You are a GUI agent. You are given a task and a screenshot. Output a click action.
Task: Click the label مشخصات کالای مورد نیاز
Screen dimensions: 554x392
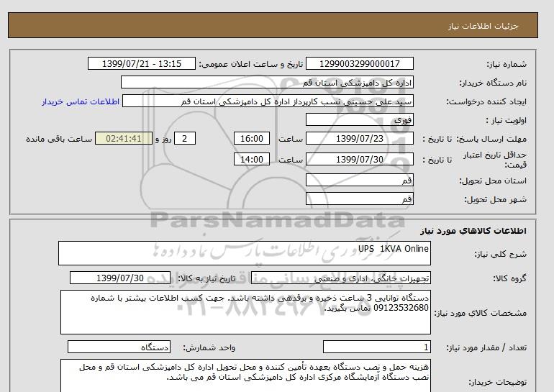(x=480, y=313)
